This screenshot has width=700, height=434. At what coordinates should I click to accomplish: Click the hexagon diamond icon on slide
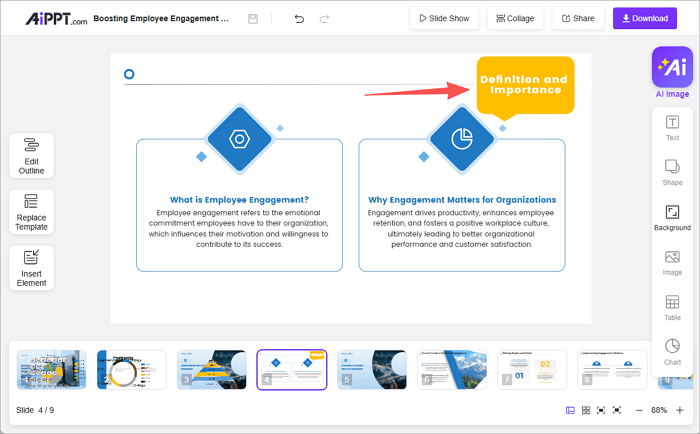coord(240,139)
